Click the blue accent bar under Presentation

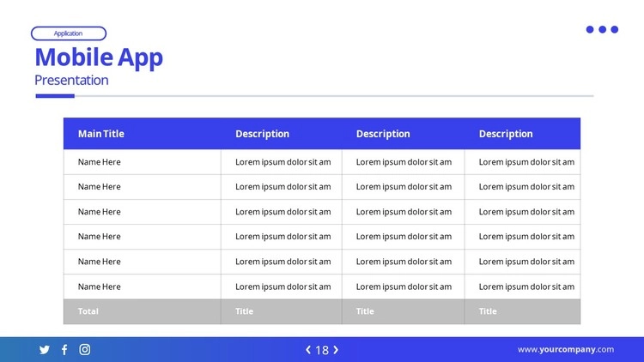click(55, 96)
